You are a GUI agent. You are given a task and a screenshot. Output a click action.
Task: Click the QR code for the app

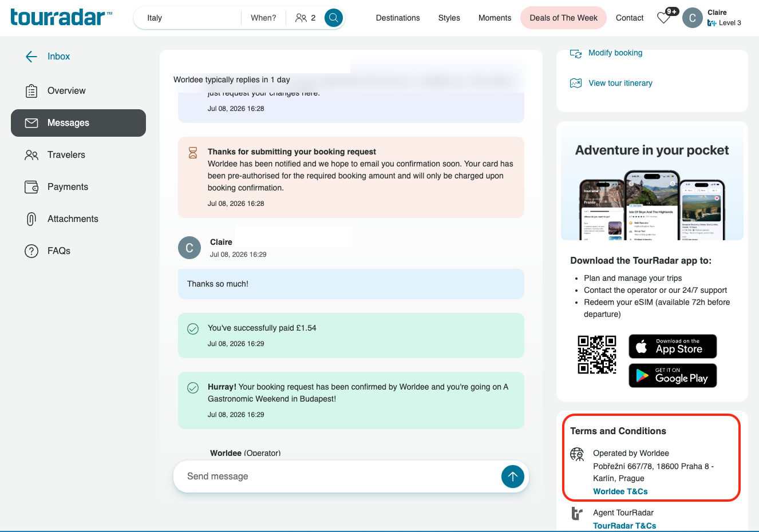(597, 355)
